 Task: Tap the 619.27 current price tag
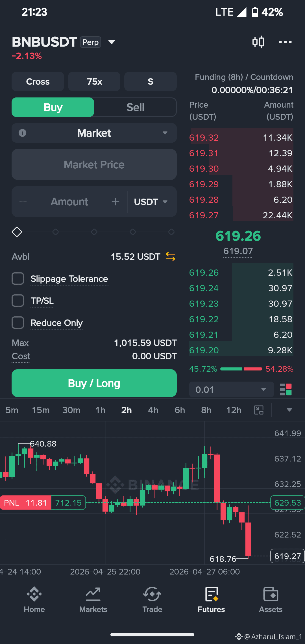click(x=287, y=556)
